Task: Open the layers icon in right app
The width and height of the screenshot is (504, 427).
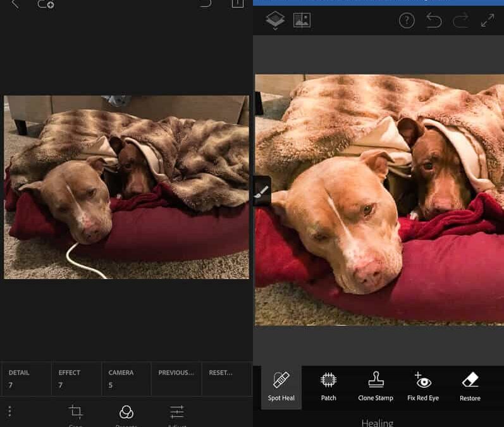Action: coord(275,20)
